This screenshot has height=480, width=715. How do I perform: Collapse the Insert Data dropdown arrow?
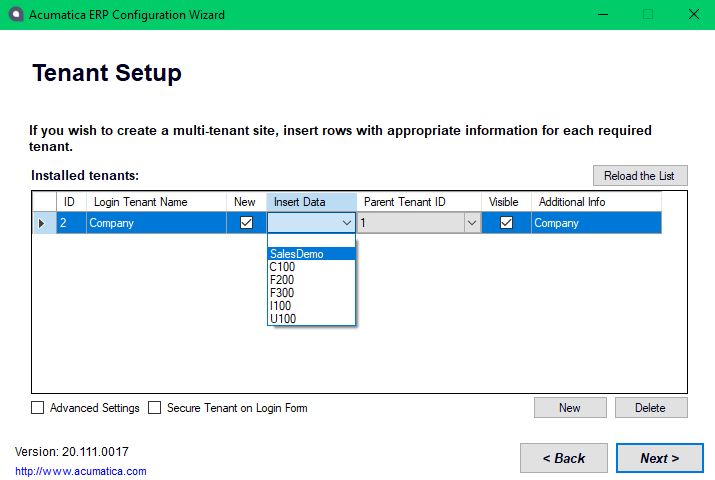click(347, 223)
